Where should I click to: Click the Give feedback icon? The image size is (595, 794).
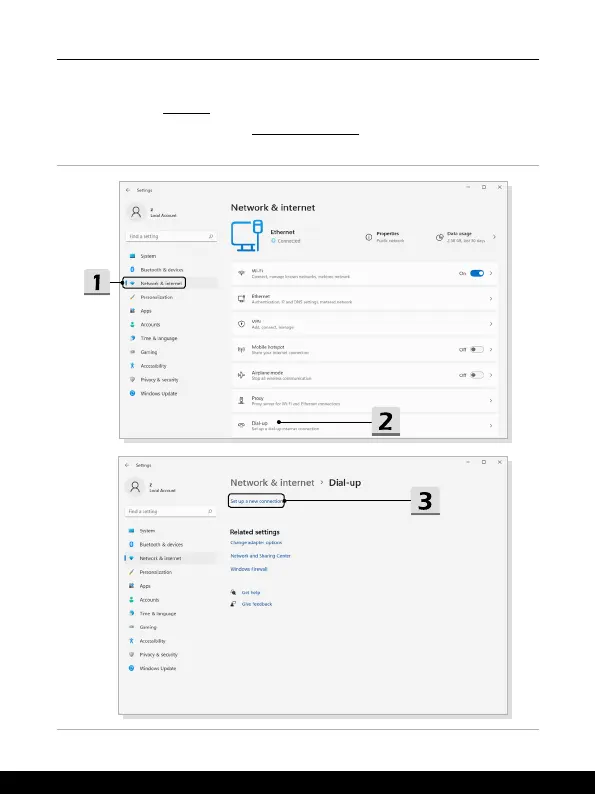pyautogui.click(x=233, y=604)
